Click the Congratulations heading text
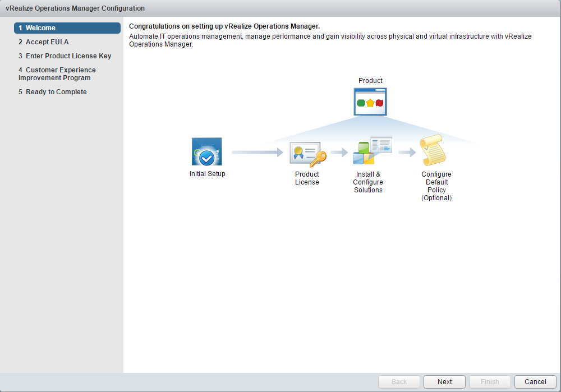 (x=224, y=26)
